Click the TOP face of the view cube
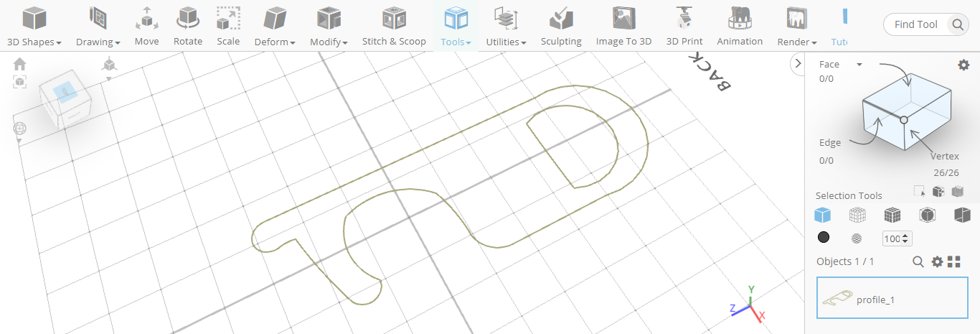This screenshot has width=980, height=334. tap(65, 93)
